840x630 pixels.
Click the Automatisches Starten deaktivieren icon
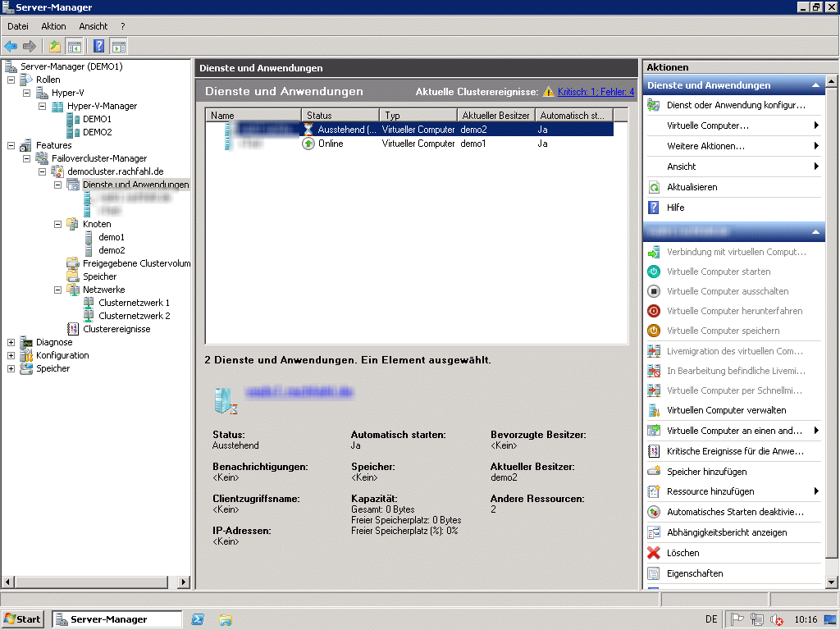[654, 512]
